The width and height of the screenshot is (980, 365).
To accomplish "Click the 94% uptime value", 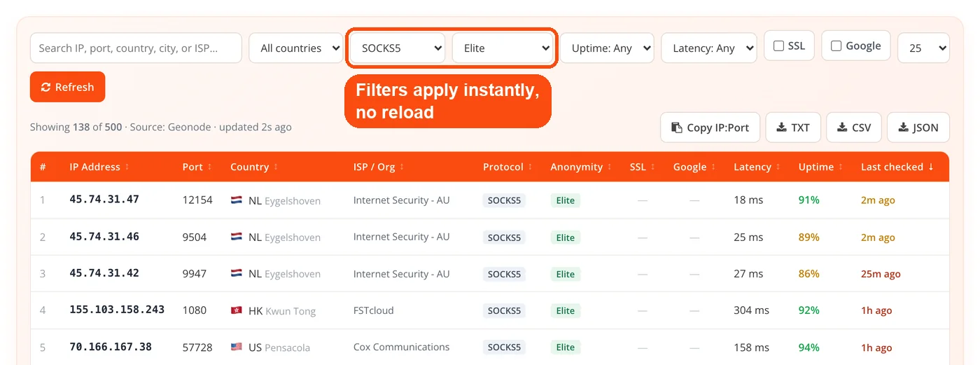I will coord(809,347).
